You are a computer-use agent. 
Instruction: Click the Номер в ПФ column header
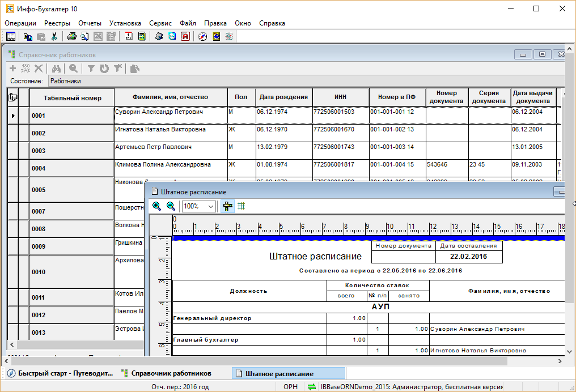(397, 97)
